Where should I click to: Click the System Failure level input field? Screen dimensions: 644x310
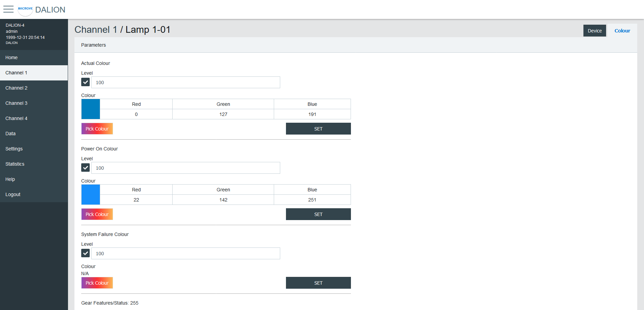185,254
